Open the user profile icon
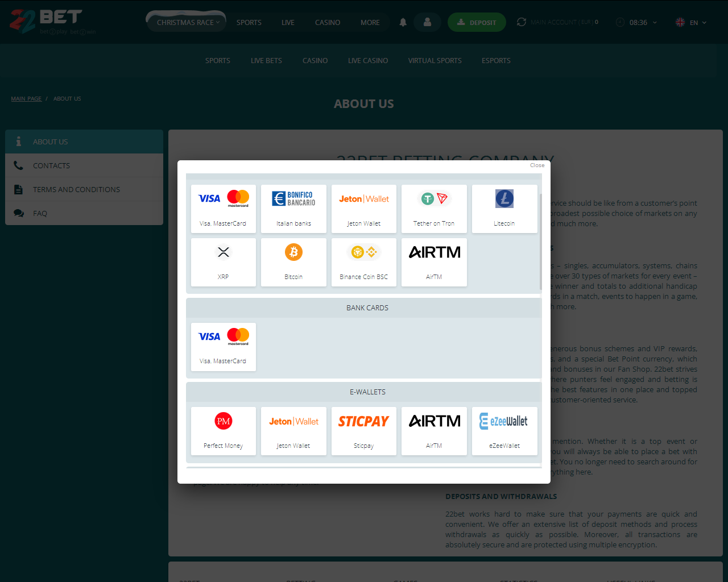This screenshot has height=582, width=728. tap(427, 22)
